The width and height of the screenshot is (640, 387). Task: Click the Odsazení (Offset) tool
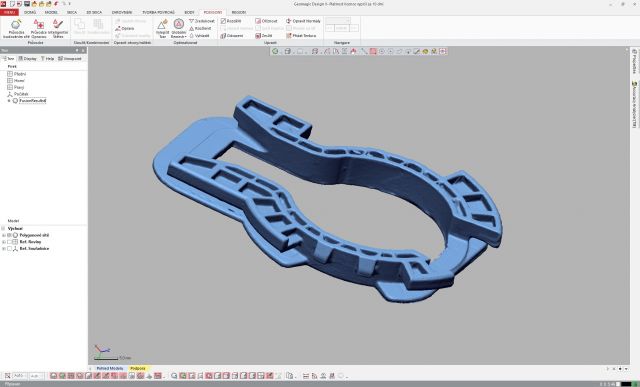coord(232,36)
